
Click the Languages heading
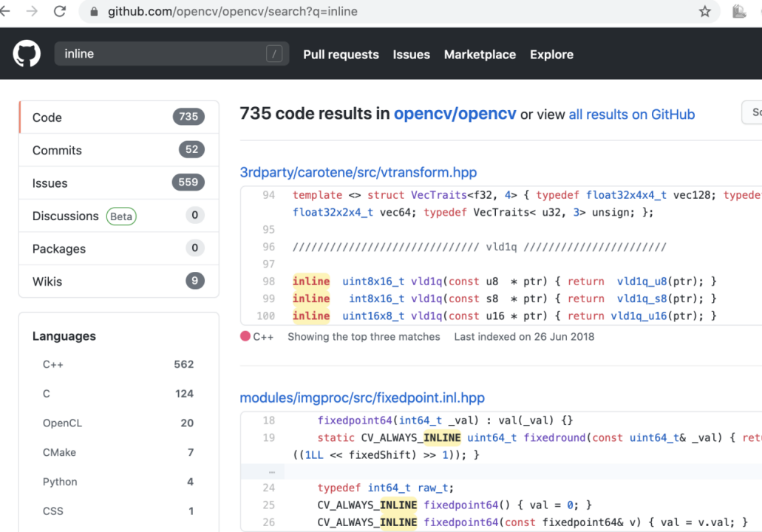click(x=64, y=336)
